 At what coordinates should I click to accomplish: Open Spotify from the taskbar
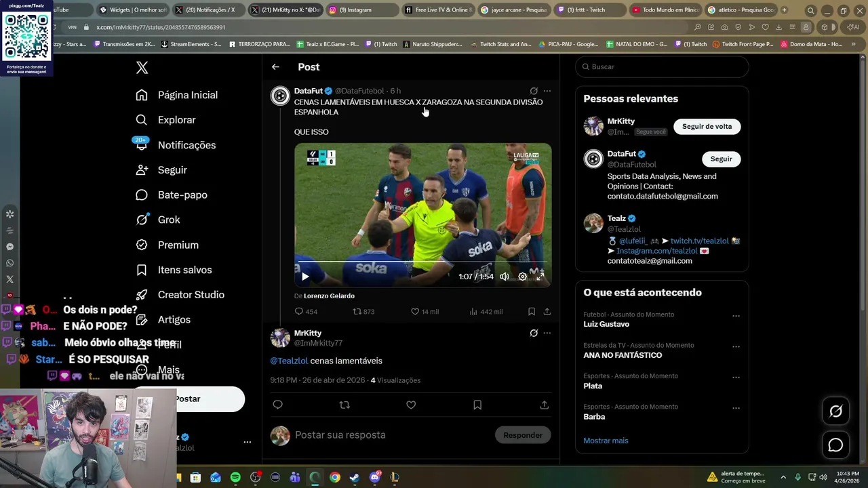tap(235, 477)
